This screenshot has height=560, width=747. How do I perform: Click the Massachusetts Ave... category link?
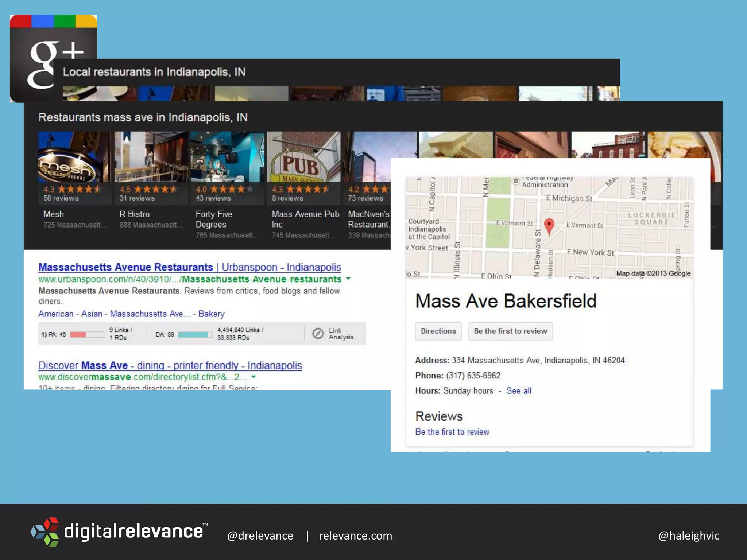tap(150, 314)
